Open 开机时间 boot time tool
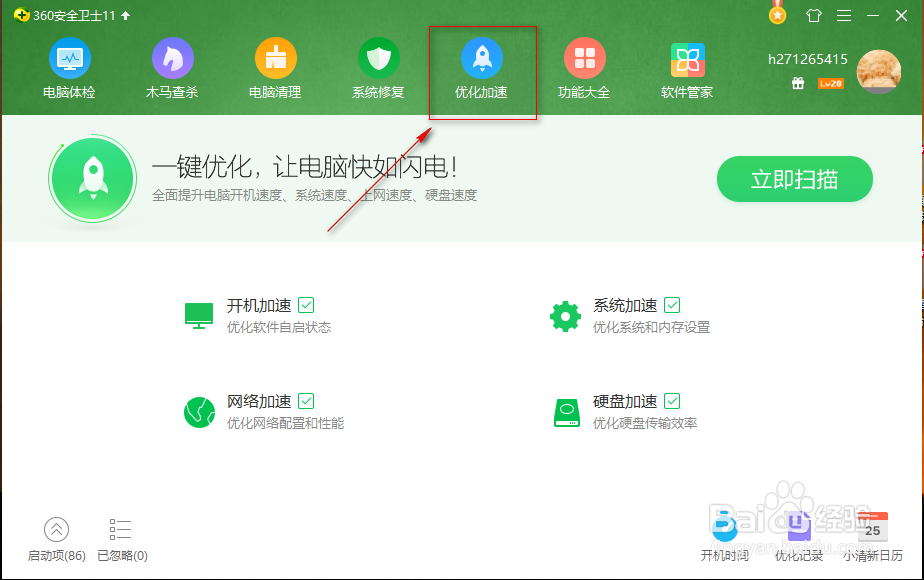This screenshot has width=924, height=580. point(724,537)
